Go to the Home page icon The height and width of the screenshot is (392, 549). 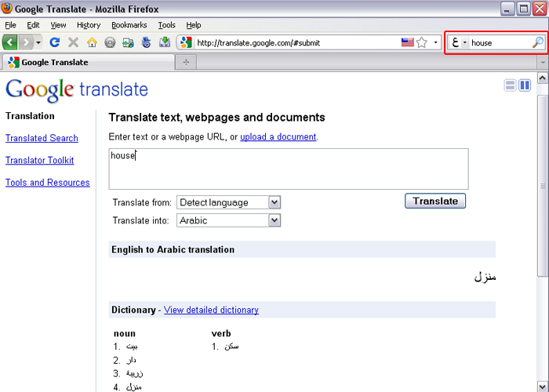coord(92,42)
